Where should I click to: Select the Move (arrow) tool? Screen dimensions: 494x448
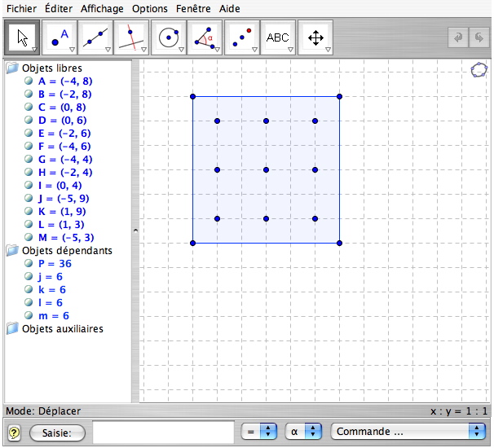tap(21, 37)
